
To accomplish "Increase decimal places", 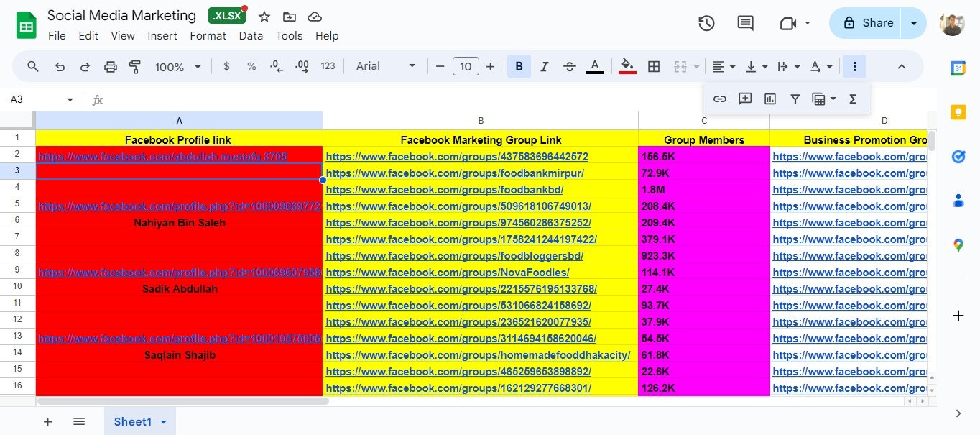I will click(302, 66).
